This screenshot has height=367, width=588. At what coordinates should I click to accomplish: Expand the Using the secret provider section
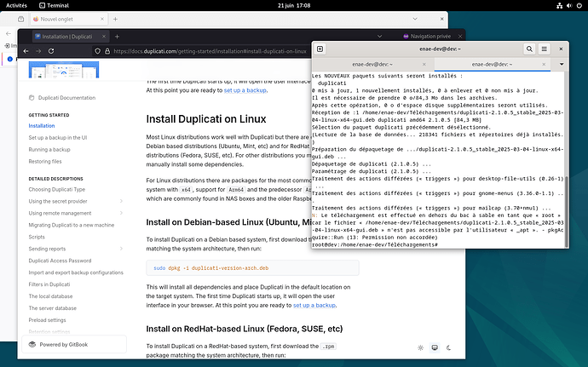(x=121, y=201)
